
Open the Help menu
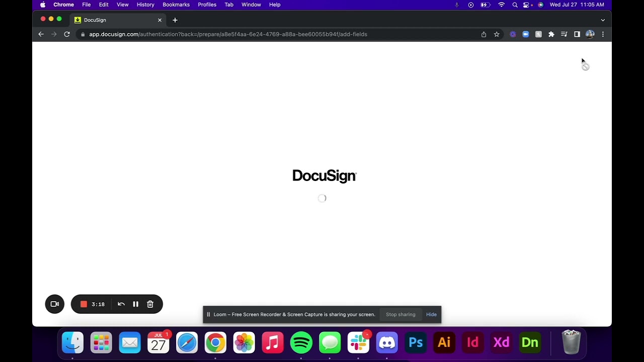tap(275, 5)
